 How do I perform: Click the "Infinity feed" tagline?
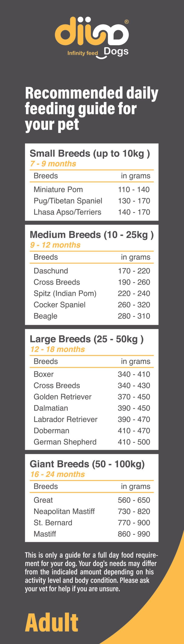(82, 53)
